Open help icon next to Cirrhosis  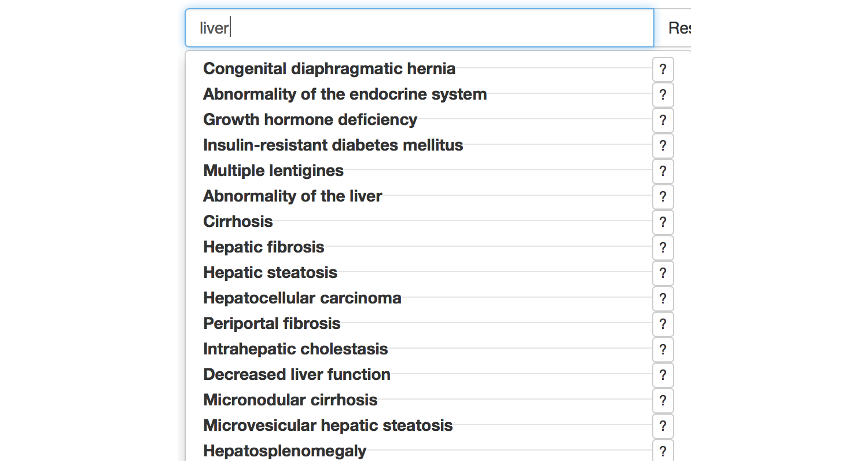[663, 222]
